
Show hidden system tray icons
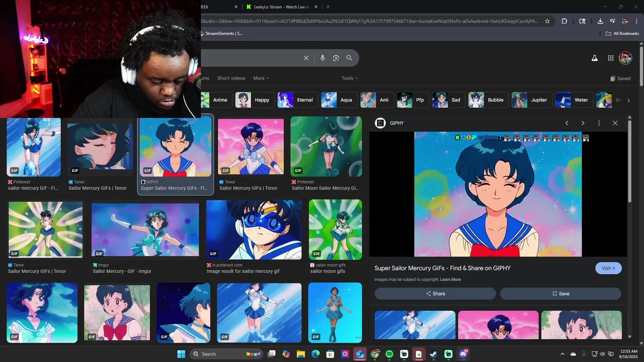[562, 354]
